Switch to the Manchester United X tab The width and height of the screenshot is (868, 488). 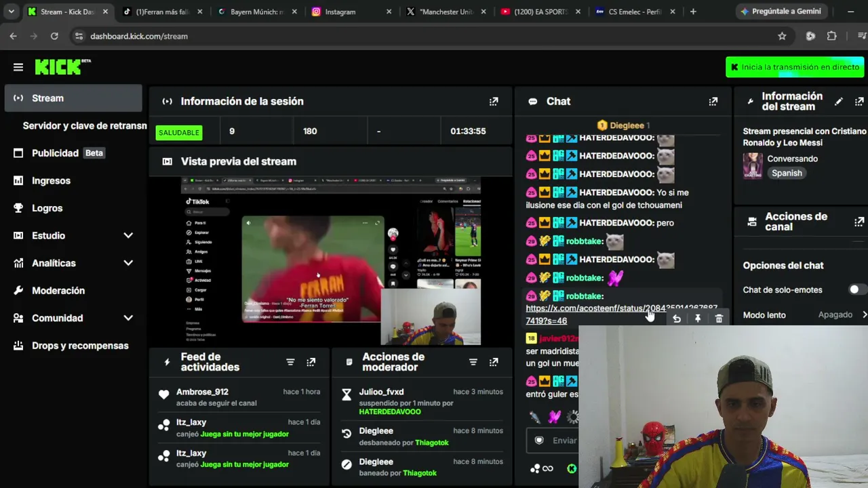point(445,12)
